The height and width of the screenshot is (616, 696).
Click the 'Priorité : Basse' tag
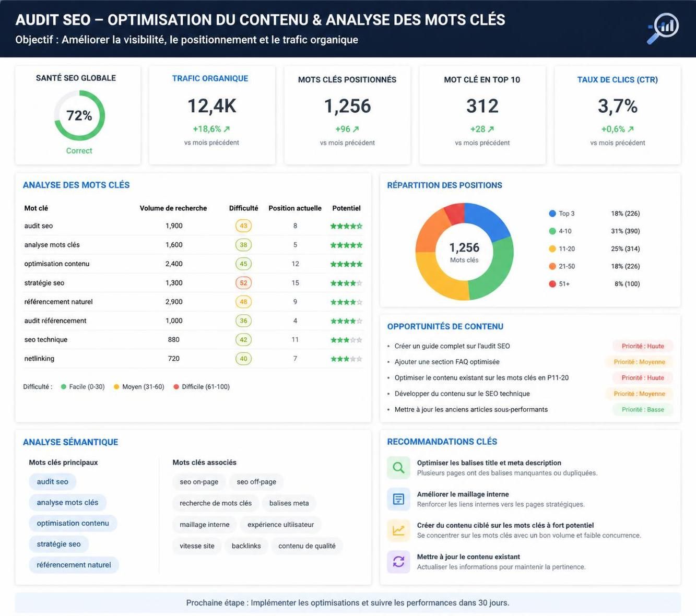coord(643,409)
